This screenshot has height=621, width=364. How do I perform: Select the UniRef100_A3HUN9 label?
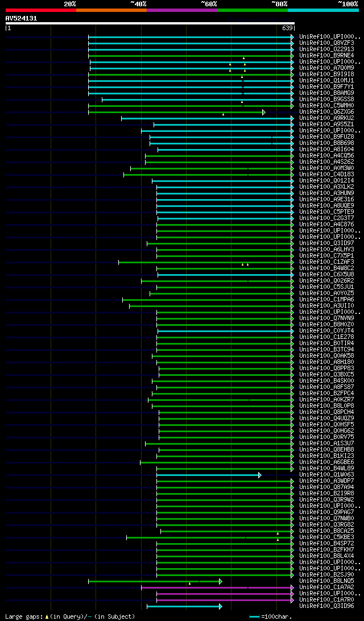tap(327, 193)
